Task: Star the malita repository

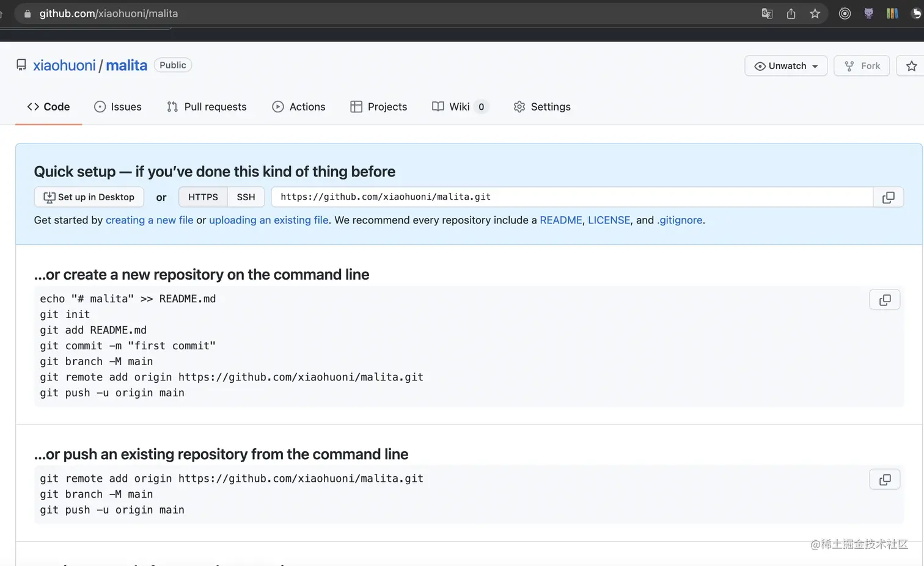Action: (x=911, y=66)
